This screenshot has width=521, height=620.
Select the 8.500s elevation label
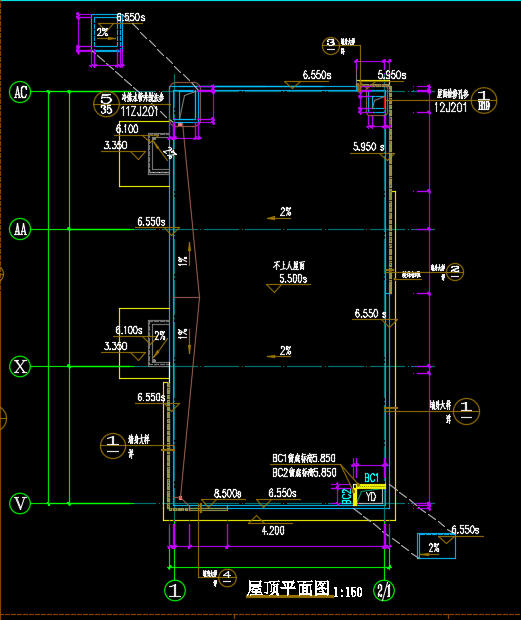pyautogui.click(x=228, y=493)
